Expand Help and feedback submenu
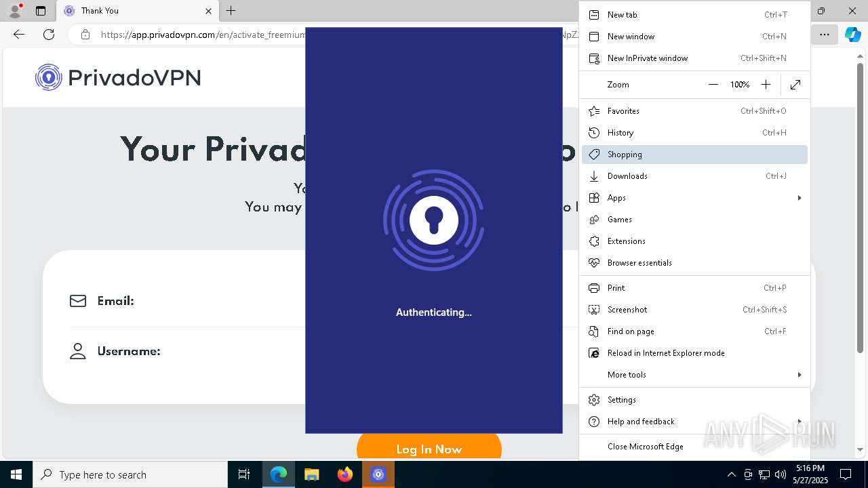The image size is (868, 488). coord(694,422)
